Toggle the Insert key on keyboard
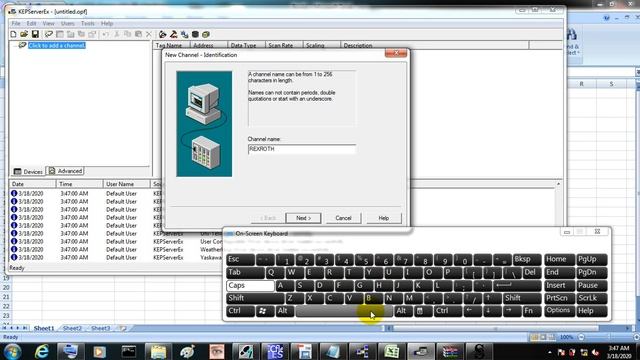 [559, 286]
